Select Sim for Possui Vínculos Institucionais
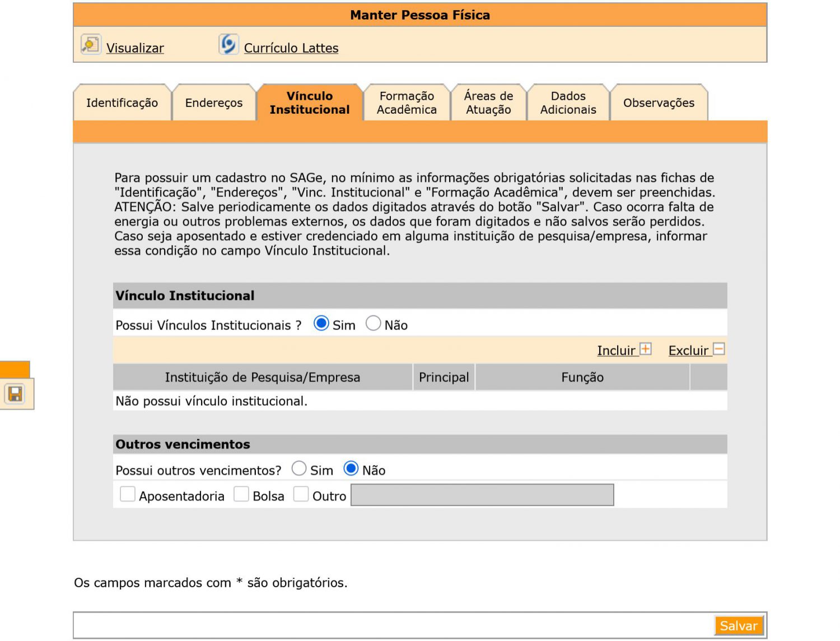 coord(321,323)
